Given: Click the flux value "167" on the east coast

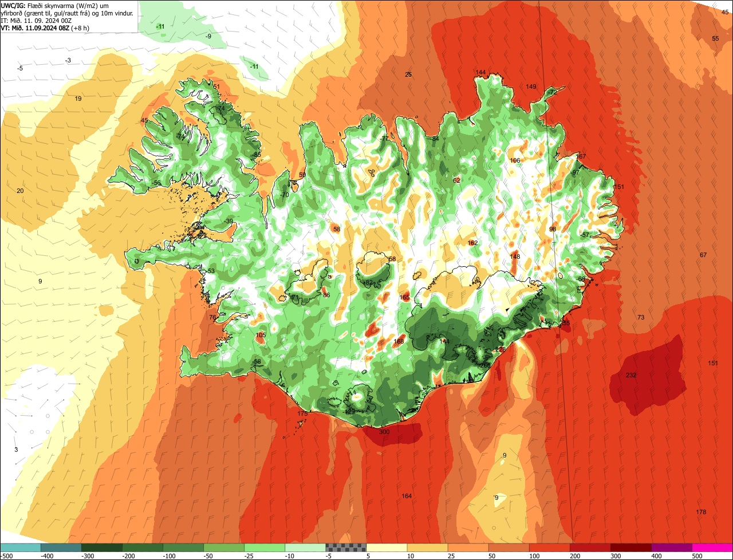Looking at the screenshot, I should point(581,156).
